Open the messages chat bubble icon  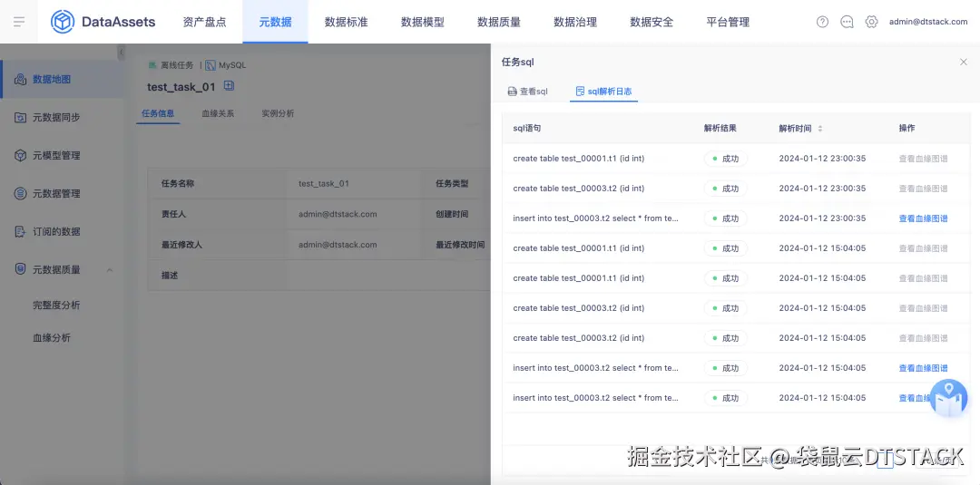tap(847, 22)
